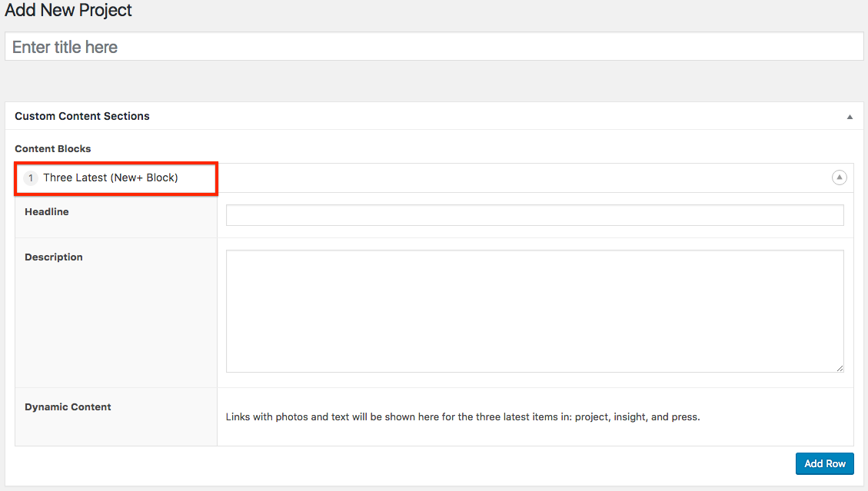Click the Add Row button
Screen dimensions: 868x491
tap(824, 463)
